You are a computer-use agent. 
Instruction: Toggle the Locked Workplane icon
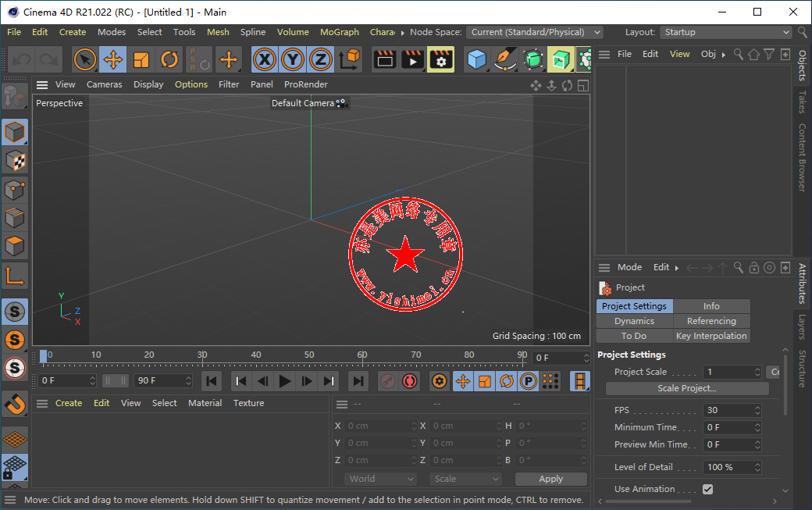point(15,467)
